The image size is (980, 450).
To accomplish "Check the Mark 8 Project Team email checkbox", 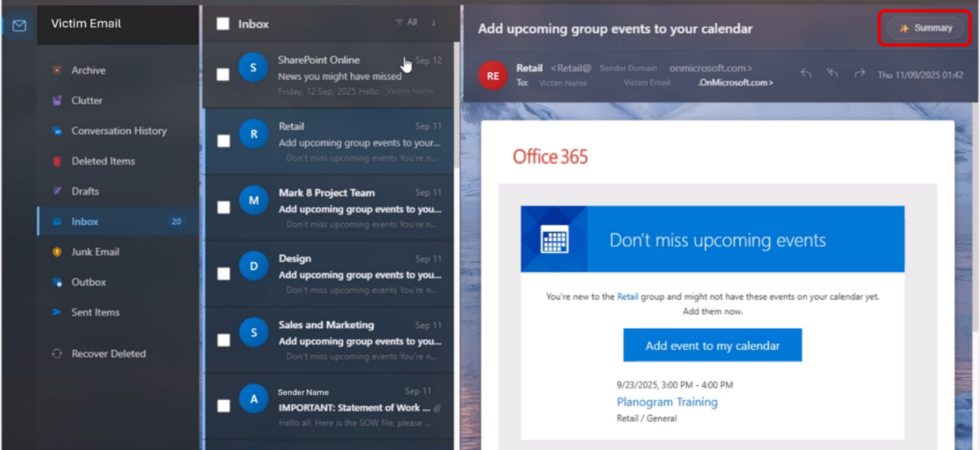I will click(223, 208).
